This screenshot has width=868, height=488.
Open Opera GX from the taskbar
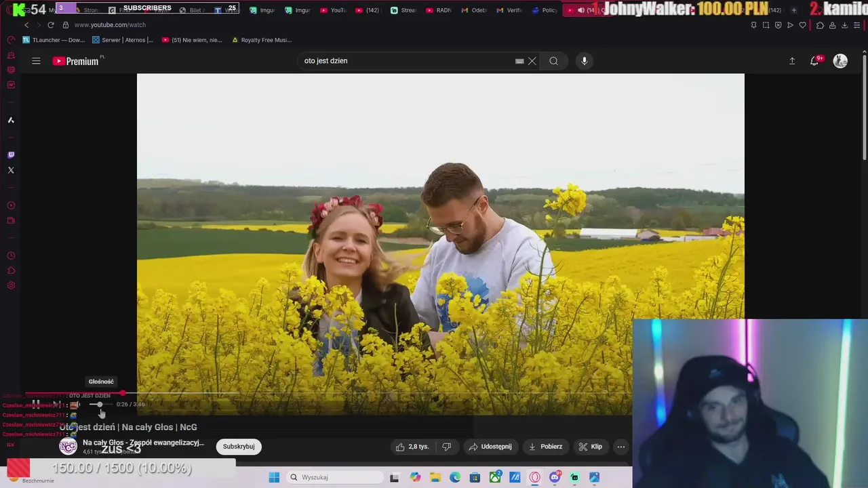535,477
